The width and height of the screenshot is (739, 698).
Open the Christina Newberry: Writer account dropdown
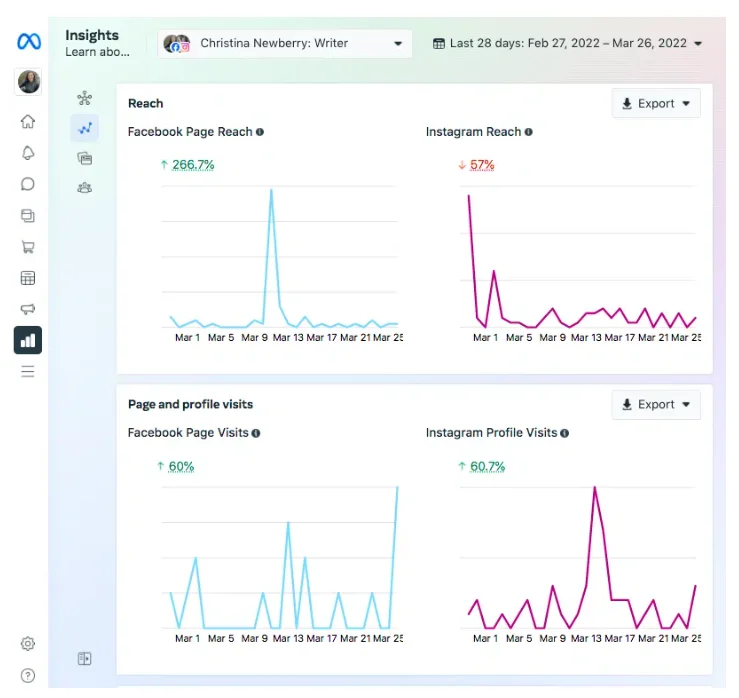click(x=285, y=43)
